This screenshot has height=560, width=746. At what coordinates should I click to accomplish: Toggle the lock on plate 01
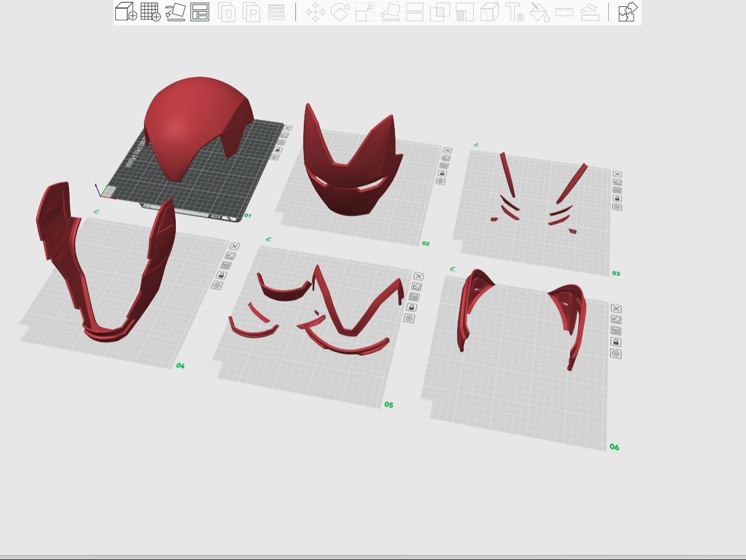[x=278, y=149]
